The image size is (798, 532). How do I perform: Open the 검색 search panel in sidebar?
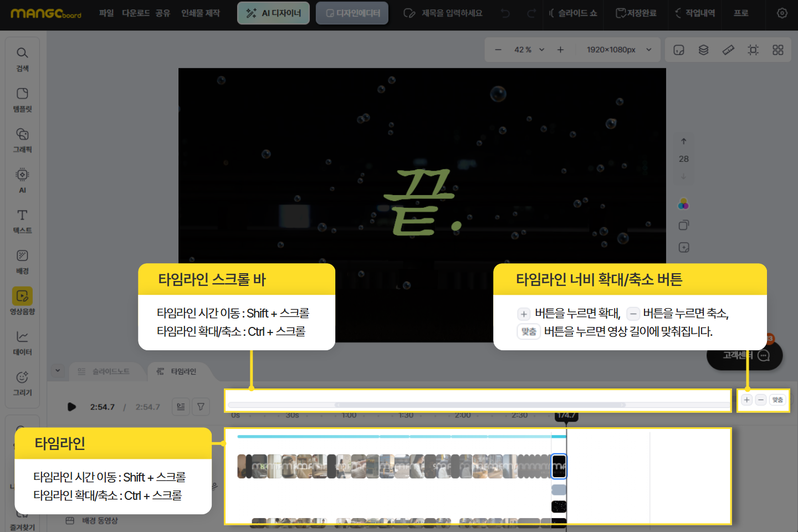coord(22,59)
